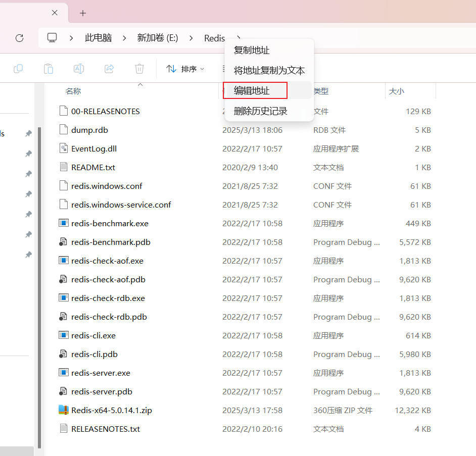Click the redis-cli.exe application icon
Screen dimensions: 476x456
(64, 335)
